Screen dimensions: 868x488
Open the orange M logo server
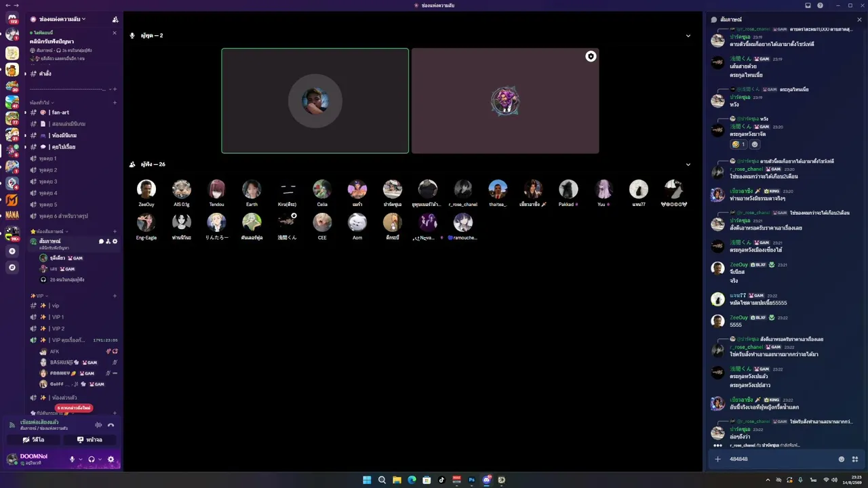click(x=12, y=199)
